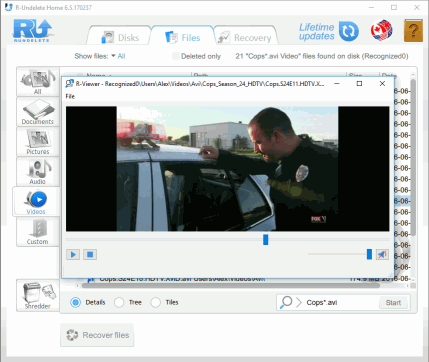
Task: Click the video preview frame
Action: [227, 169]
